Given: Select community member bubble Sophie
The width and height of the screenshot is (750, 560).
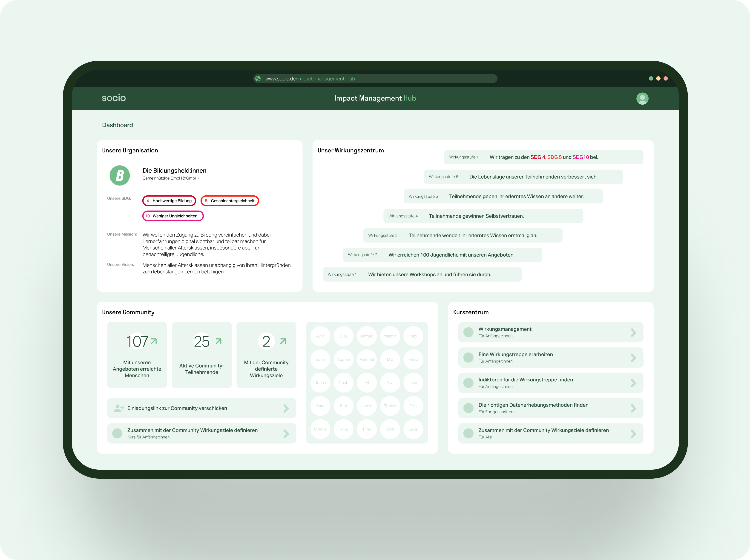Looking at the screenshot, I should (343, 359).
